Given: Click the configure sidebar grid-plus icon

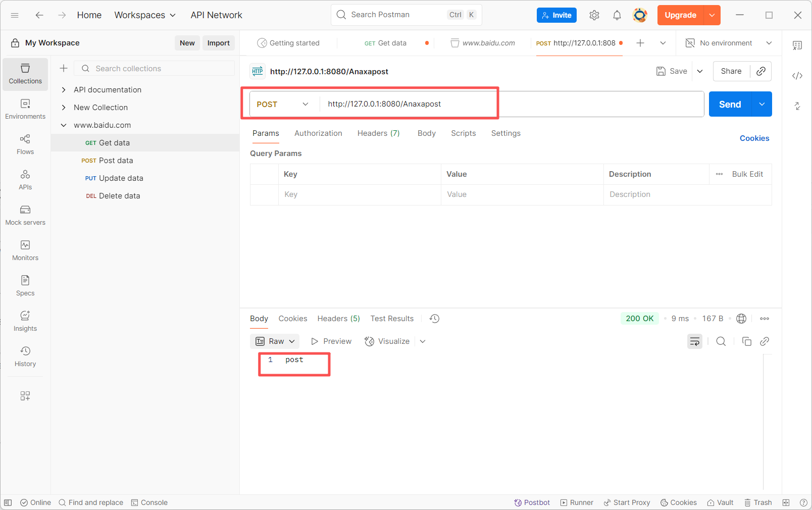Looking at the screenshot, I should point(25,396).
